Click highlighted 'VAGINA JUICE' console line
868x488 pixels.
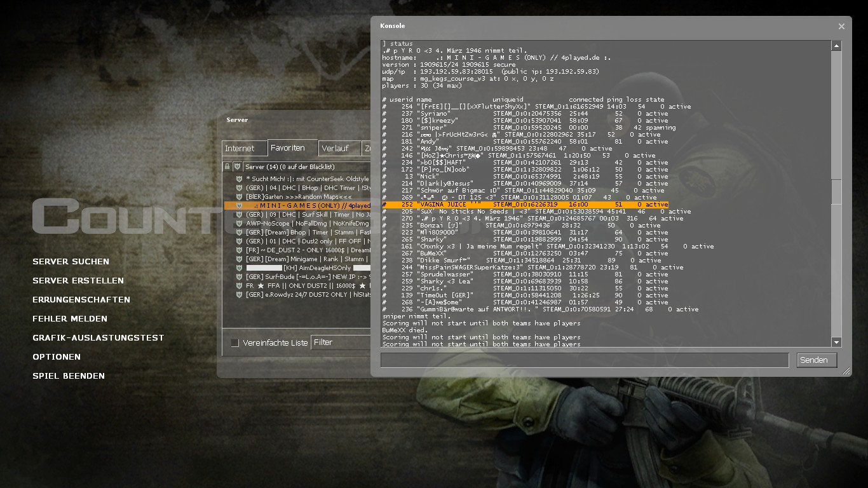pos(525,205)
